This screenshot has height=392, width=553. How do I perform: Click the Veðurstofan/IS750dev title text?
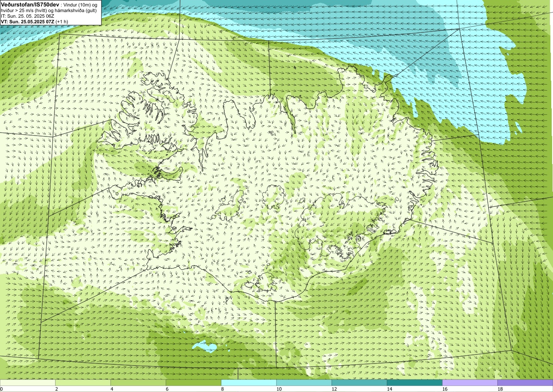[x=30, y=4]
